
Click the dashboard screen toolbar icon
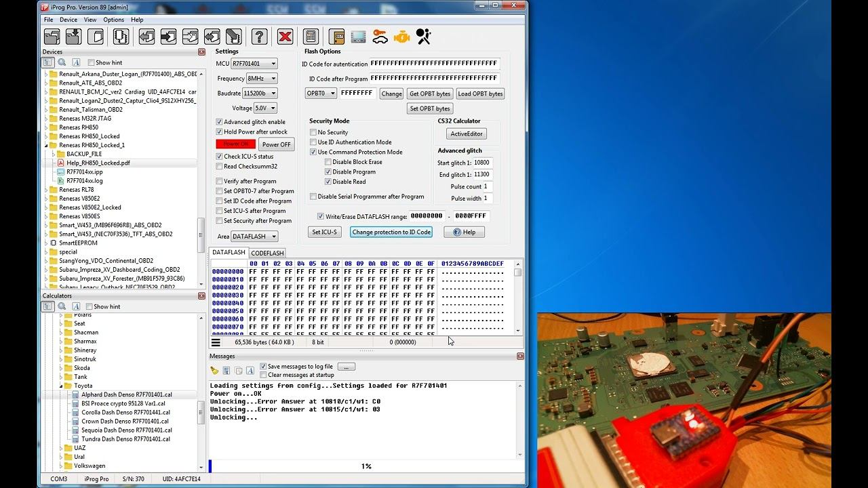358,37
